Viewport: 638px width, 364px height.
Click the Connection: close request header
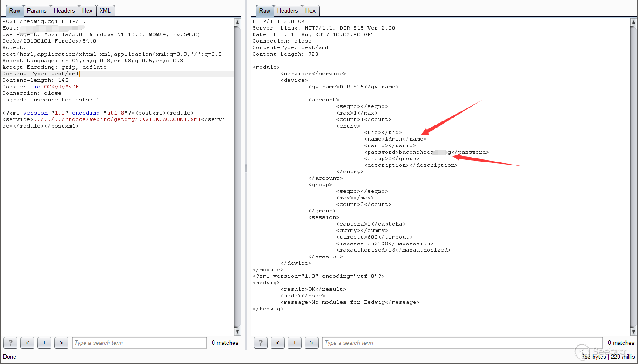coord(32,93)
